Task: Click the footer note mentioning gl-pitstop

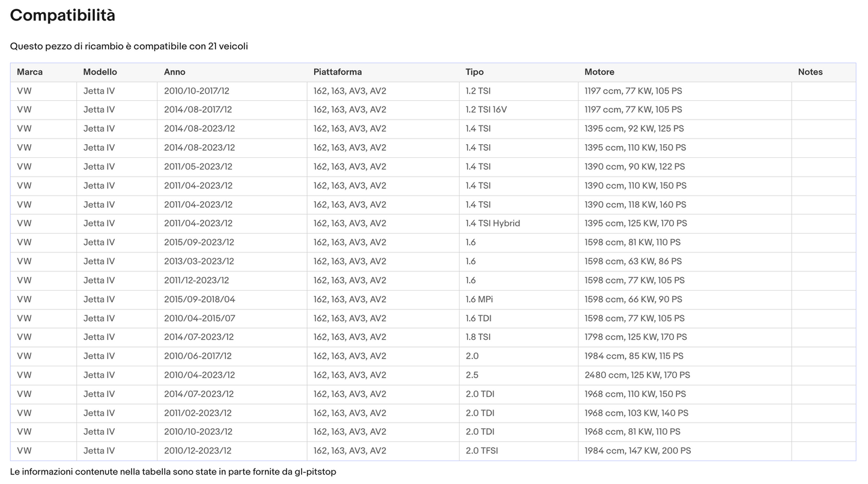Action: pos(173,472)
